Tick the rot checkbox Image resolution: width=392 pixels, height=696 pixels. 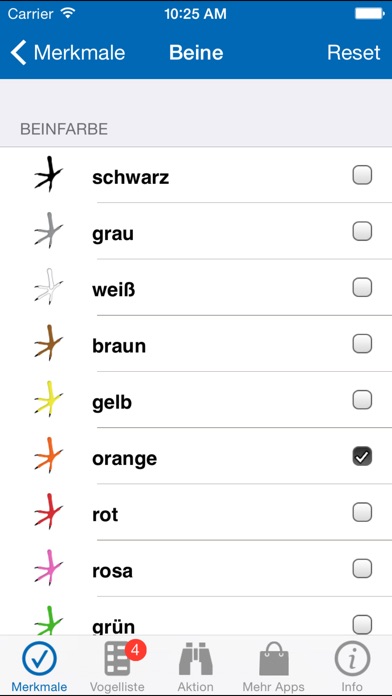click(x=362, y=513)
